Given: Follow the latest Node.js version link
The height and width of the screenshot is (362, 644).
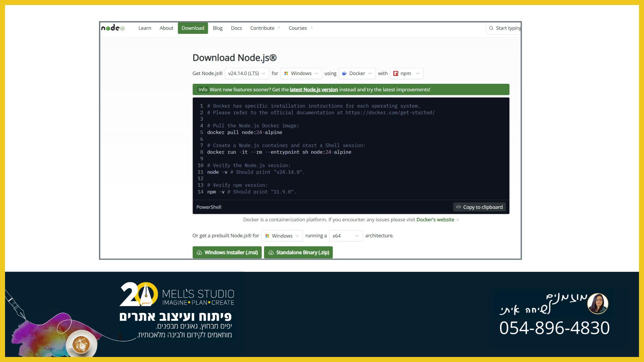Looking at the screenshot, I should [314, 90].
